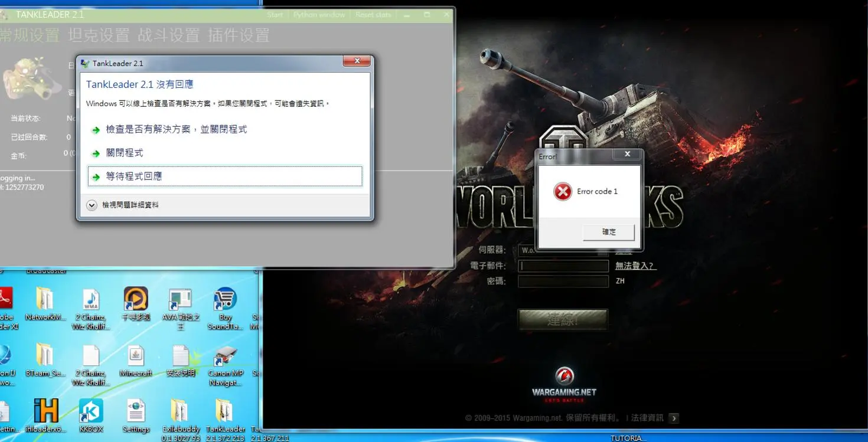Open 坦克设置 tab in TankLeader
This screenshot has width=868, height=442.
point(99,35)
